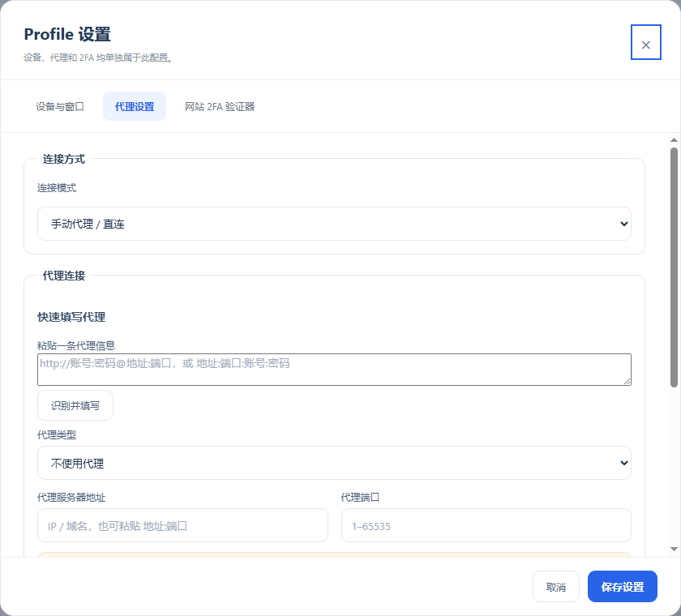Click the 快速填写代理 heading text

(x=71, y=317)
